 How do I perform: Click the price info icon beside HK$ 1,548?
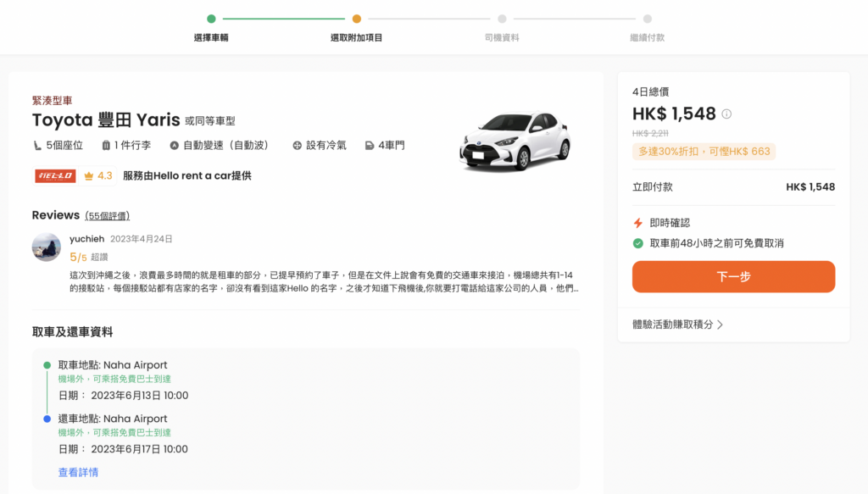pyautogui.click(x=726, y=114)
